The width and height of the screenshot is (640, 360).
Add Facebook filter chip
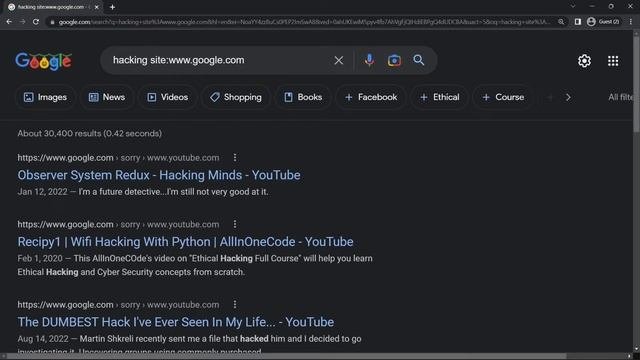click(x=371, y=97)
